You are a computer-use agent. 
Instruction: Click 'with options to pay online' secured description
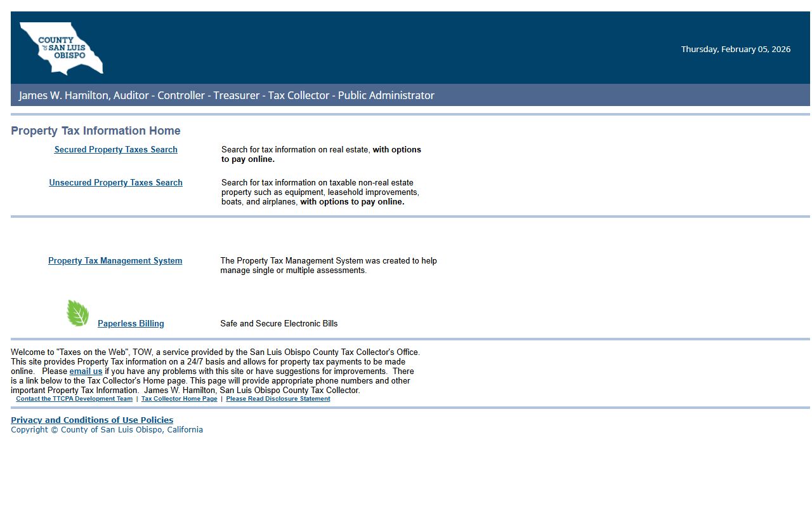click(321, 154)
